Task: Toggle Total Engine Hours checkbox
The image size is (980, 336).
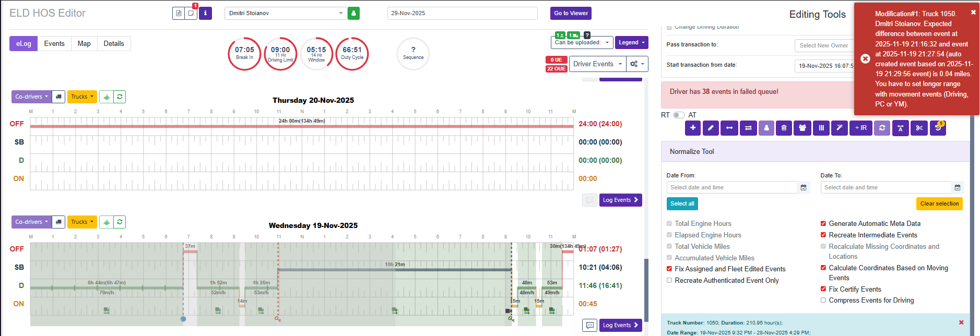Action: point(669,223)
